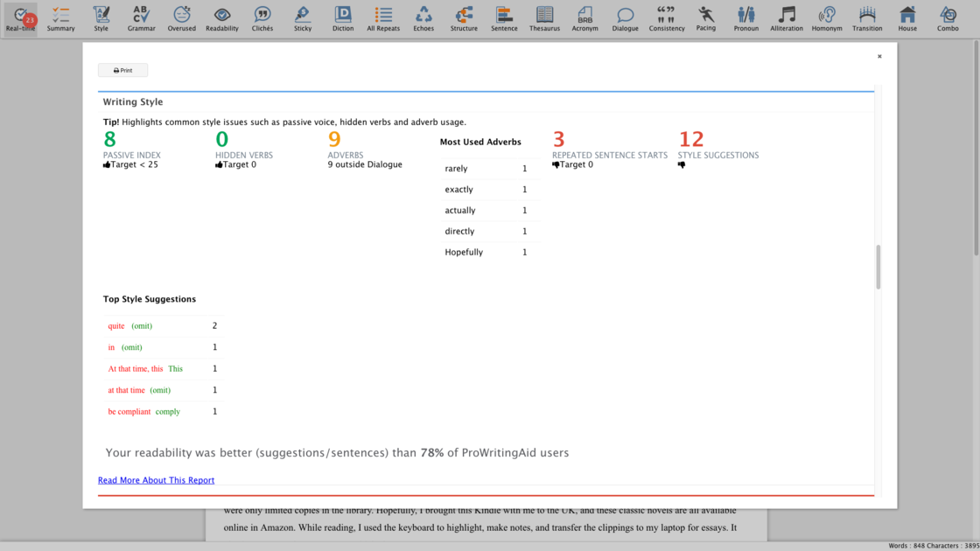Open the Structure report
The height and width of the screenshot is (551, 980).
tap(464, 18)
